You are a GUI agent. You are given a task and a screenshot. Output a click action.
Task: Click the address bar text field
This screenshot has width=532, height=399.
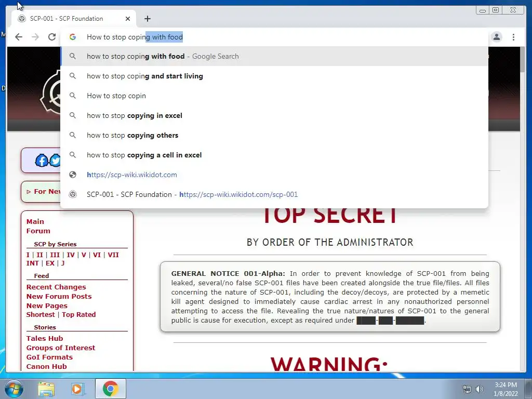point(274,37)
